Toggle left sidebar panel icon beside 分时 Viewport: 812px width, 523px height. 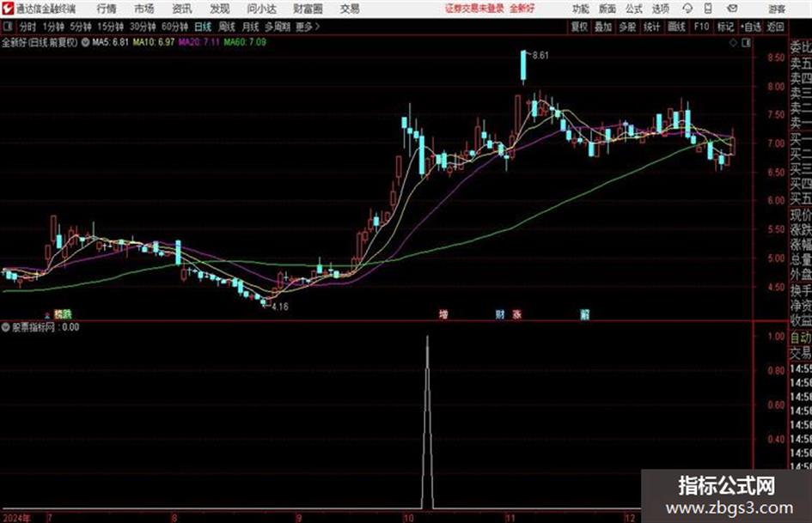click(x=8, y=27)
